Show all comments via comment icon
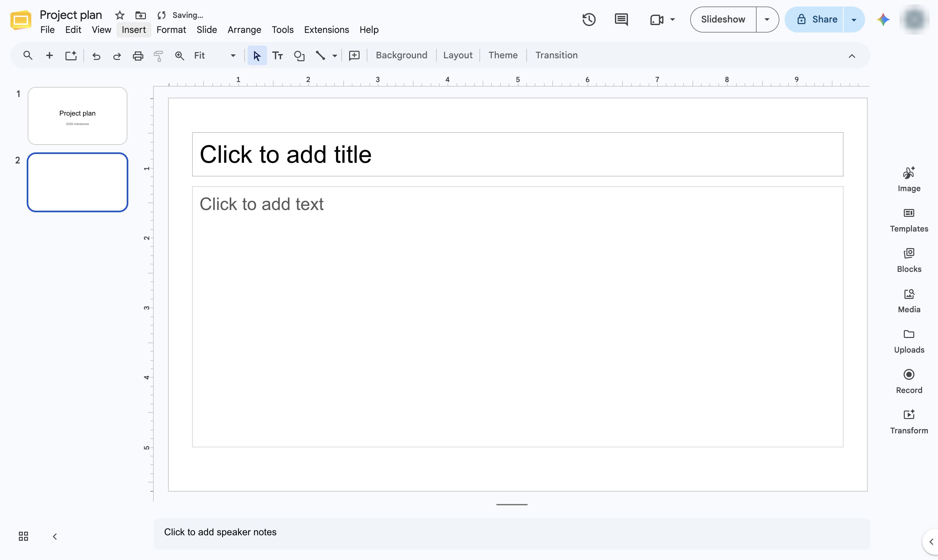Screen dimensions: 938x560 [621, 19]
